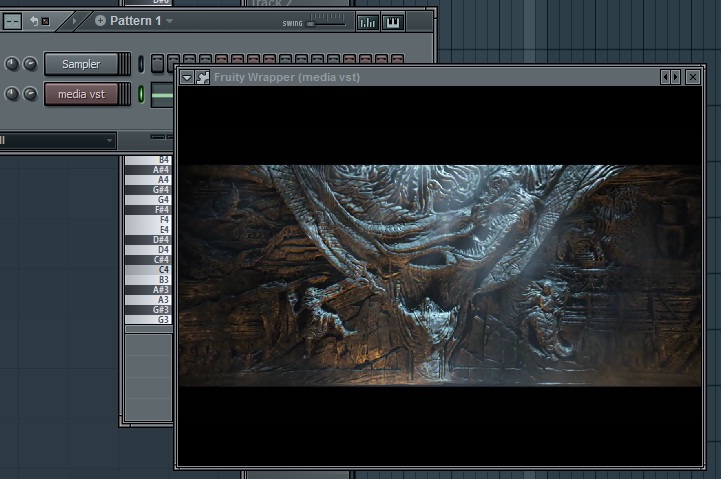
Task: Expand the small arrow left of Pattern 1
Action: click(74, 21)
